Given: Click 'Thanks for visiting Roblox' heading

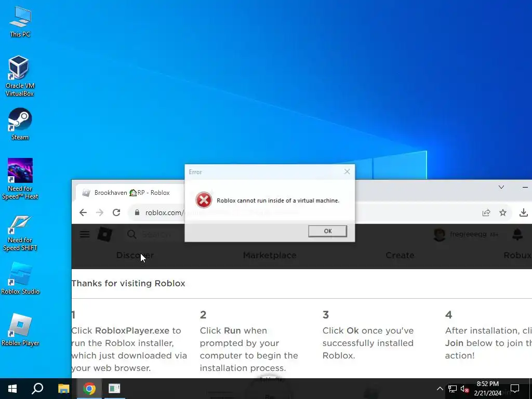Looking at the screenshot, I should [x=128, y=283].
